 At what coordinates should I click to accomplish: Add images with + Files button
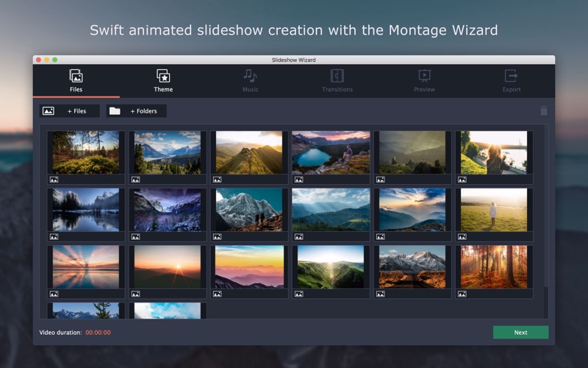70,111
